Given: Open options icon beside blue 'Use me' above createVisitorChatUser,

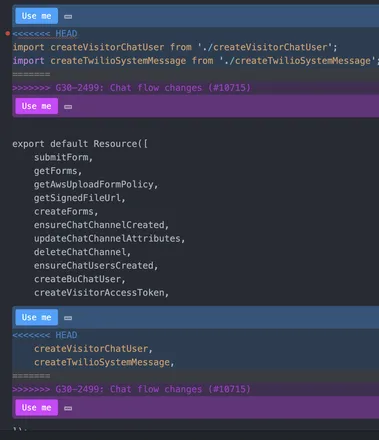Looking at the screenshot, I should tap(68, 318).
